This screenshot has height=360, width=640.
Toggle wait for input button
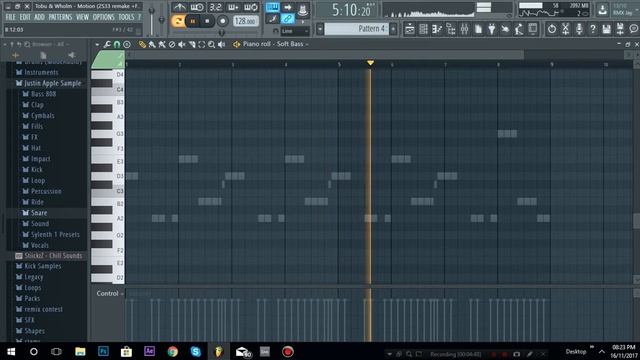pyautogui.click(x=197, y=7)
